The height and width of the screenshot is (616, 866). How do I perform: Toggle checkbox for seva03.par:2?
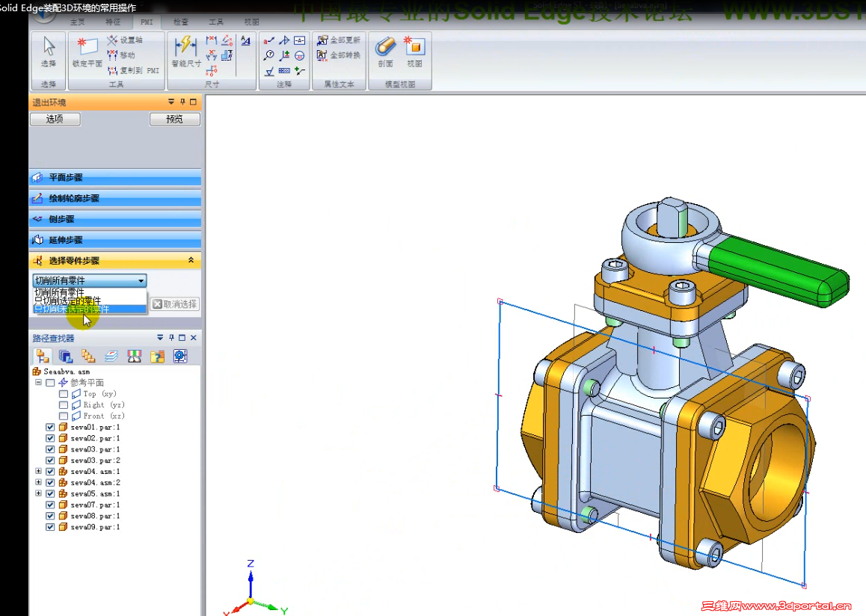pyautogui.click(x=50, y=461)
